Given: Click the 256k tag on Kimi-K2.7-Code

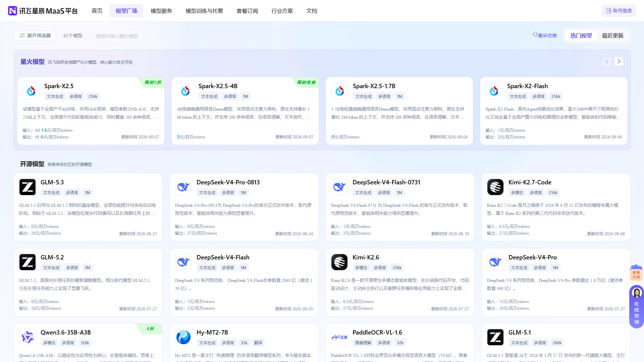Looking at the screenshot, I should (553, 192).
